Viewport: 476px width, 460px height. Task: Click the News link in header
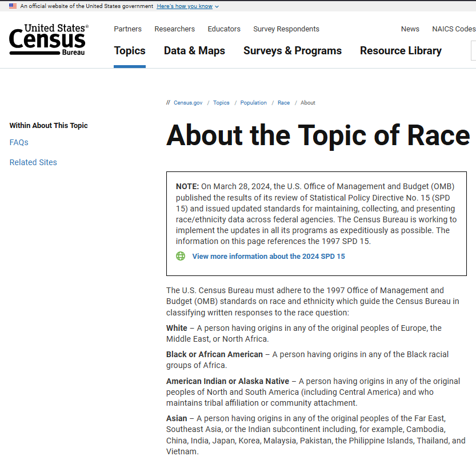(410, 29)
